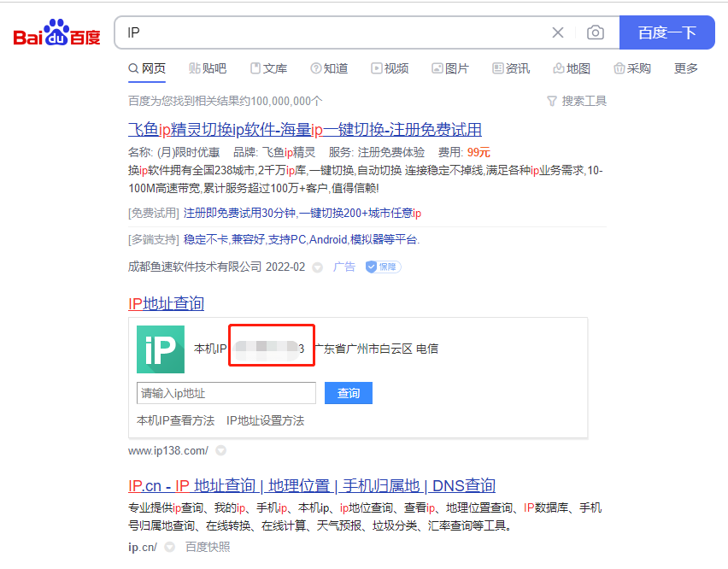728x569 pixels.
Task: Expand dropdown arrow beside www.ip138.com
Action: 220,450
